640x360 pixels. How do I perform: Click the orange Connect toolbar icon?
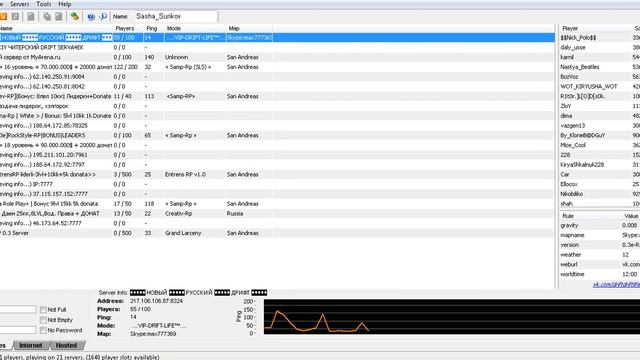tap(3, 16)
